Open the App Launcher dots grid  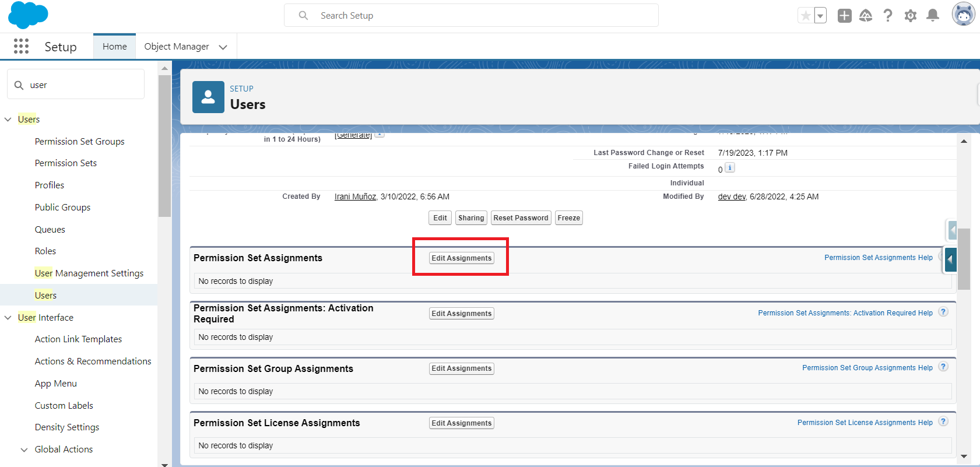pyautogui.click(x=21, y=47)
